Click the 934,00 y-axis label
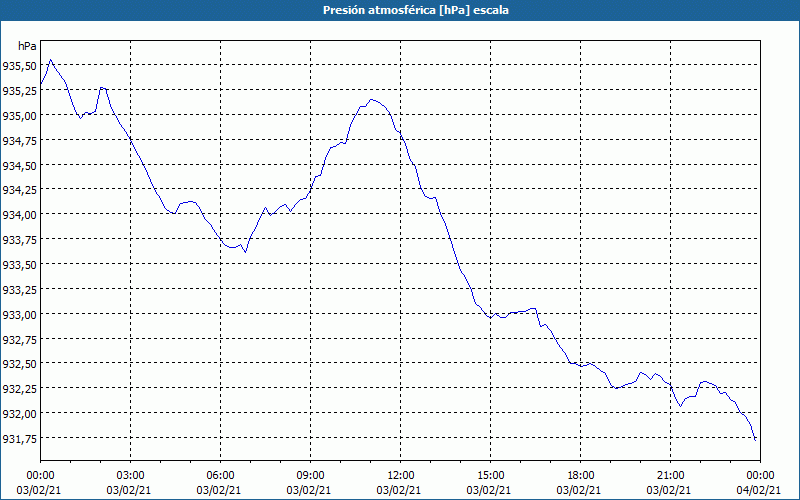800x500 pixels. (19, 215)
